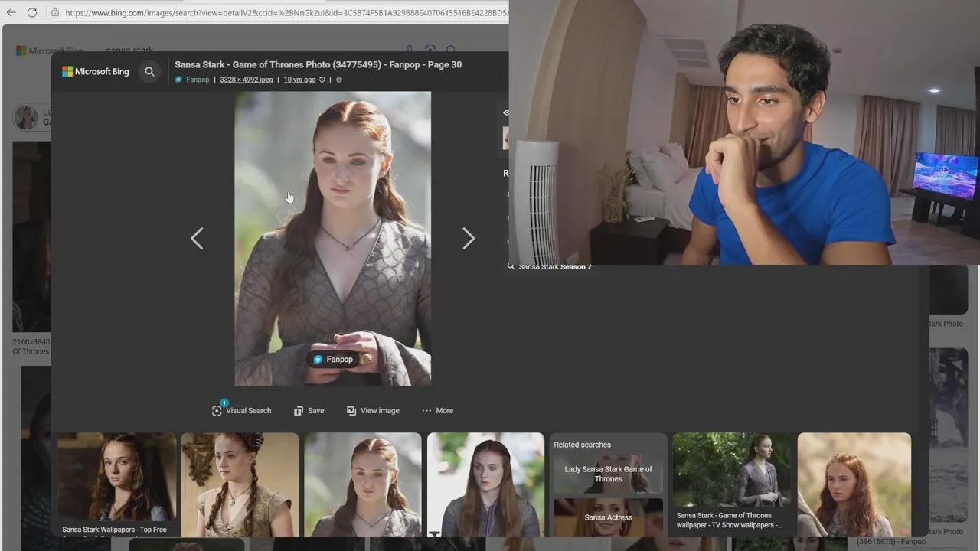Save the image to collections
This screenshot has width=980, height=551.
[x=309, y=410]
